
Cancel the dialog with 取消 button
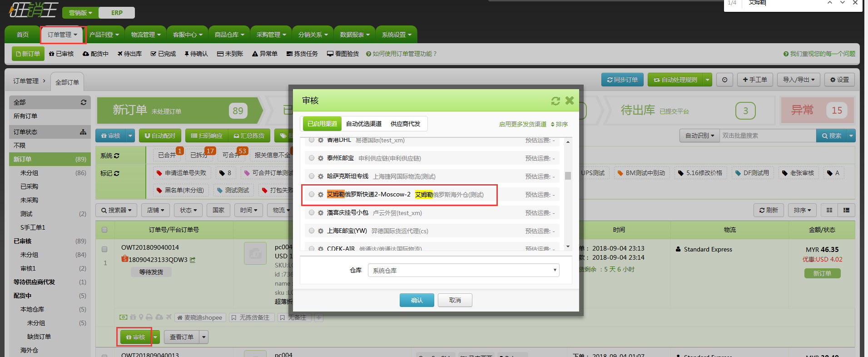click(455, 300)
